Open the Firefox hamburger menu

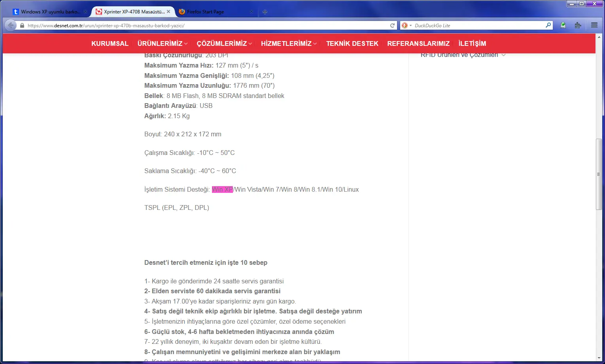594,25
